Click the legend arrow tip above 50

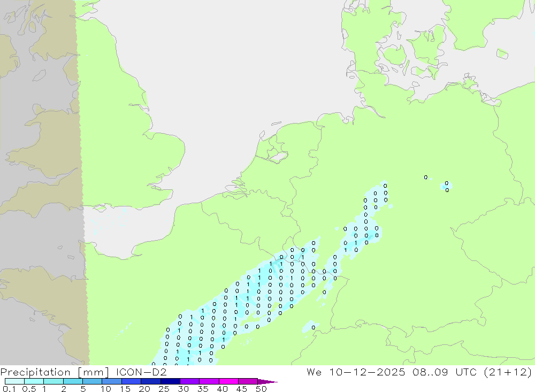[x=267, y=381]
